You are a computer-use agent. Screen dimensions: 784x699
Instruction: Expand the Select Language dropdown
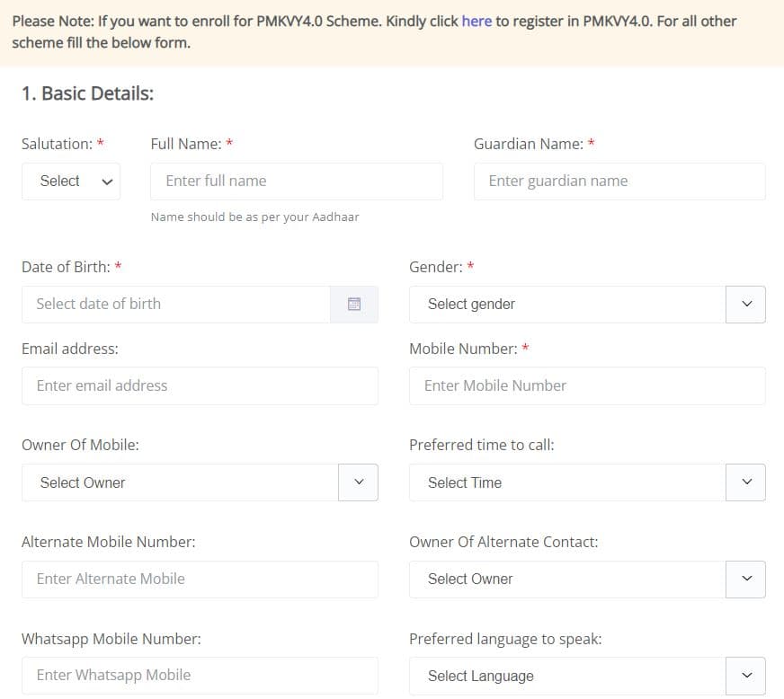pos(566,676)
